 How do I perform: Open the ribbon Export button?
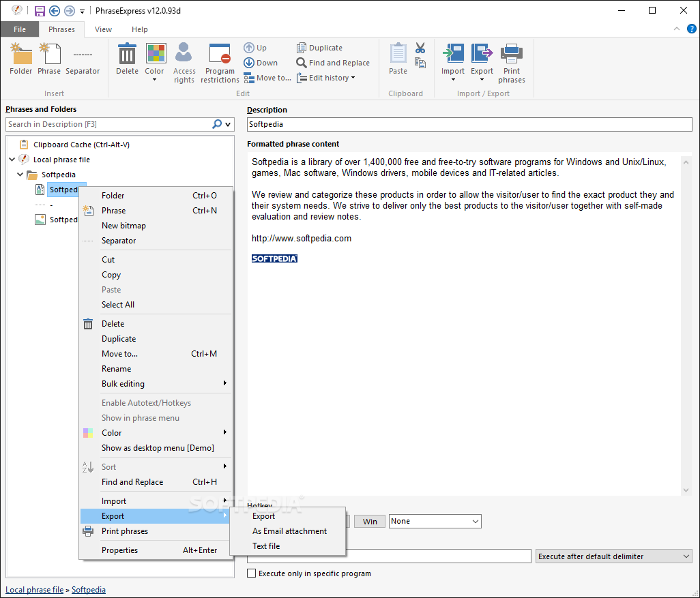pyautogui.click(x=482, y=63)
